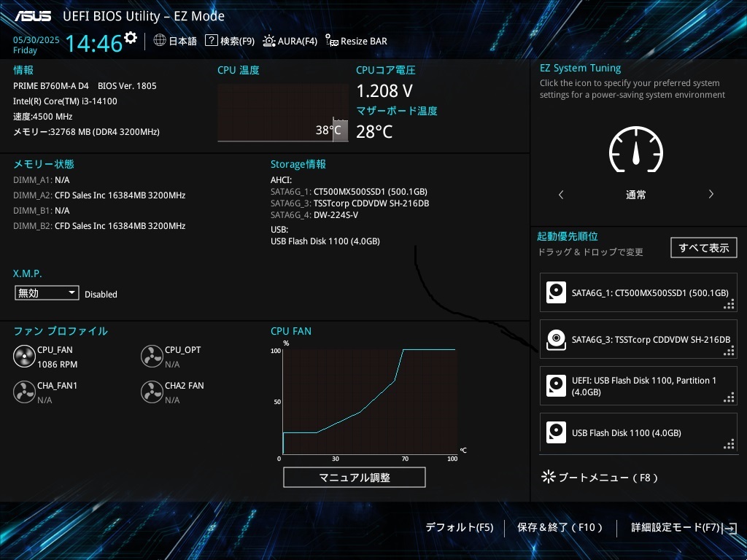Image resolution: width=747 pixels, height=560 pixels.
Task: Click CPU core voltage 1.208 V
Action: point(384,90)
